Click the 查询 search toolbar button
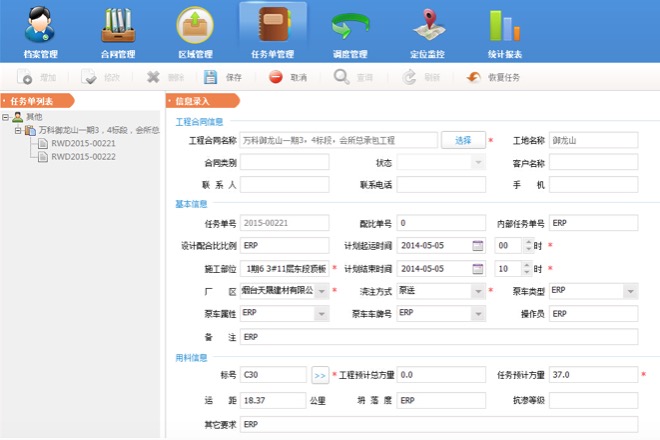Image resolution: width=660 pixels, height=440 pixels. coord(353,77)
